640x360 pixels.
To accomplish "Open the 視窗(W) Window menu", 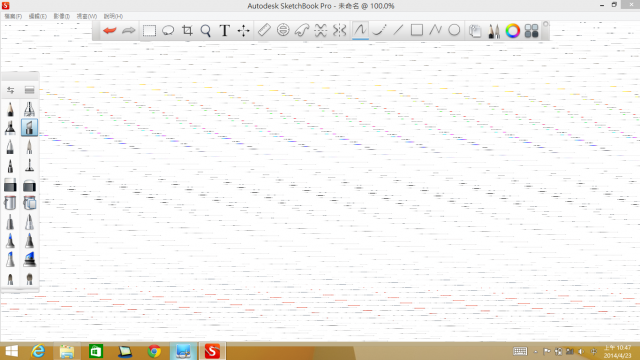I will pos(87,16).
